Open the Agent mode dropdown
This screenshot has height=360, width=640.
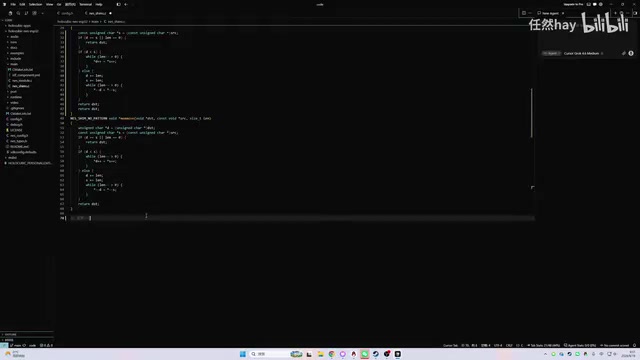[x=551, y=53]
